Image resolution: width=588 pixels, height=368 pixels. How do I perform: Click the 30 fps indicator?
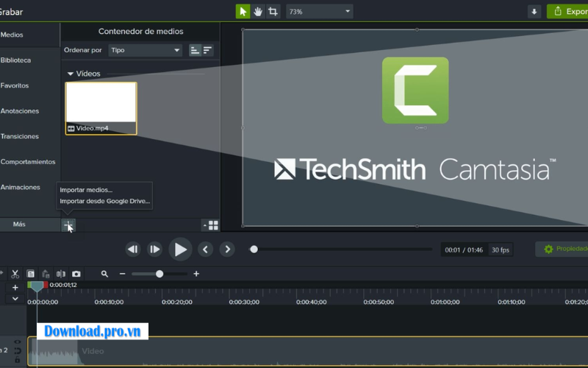tap(501, 250)
